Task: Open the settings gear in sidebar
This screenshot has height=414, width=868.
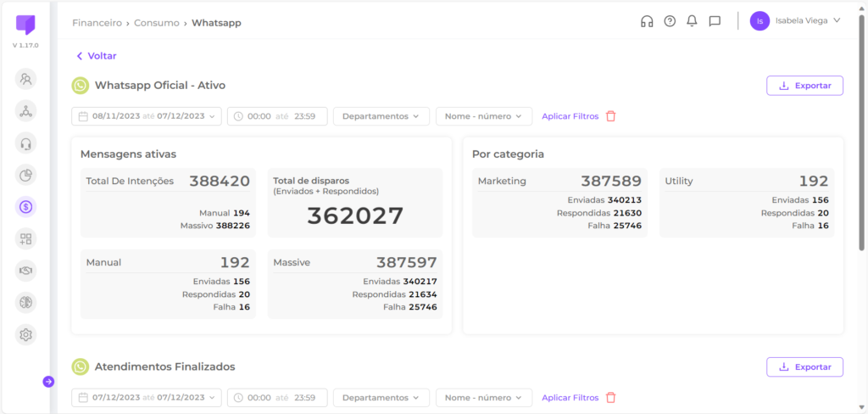Action: click(26, 334)
